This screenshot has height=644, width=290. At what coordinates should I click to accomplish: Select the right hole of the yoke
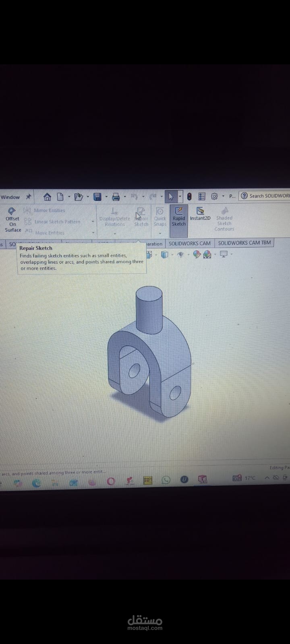click(175, 393)
